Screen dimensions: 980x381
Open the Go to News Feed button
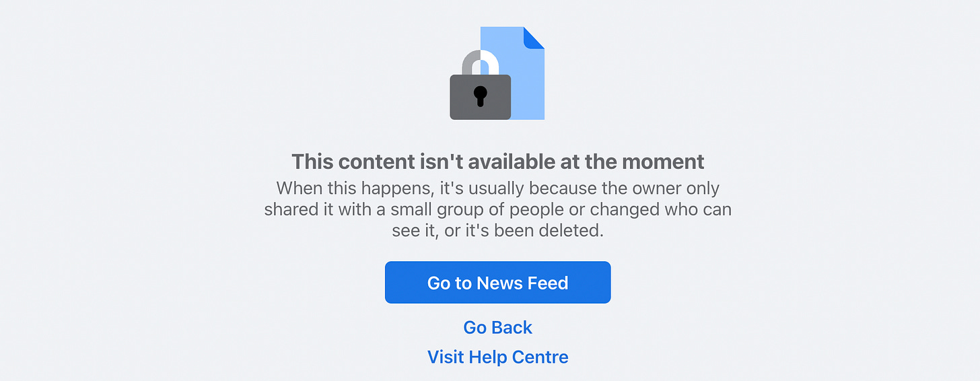click(x=498, y=283)
